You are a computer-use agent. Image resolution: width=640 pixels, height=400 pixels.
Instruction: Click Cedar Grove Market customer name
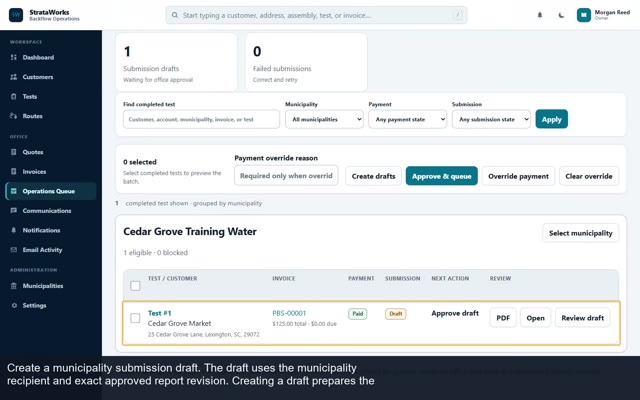tap(180, 323)
